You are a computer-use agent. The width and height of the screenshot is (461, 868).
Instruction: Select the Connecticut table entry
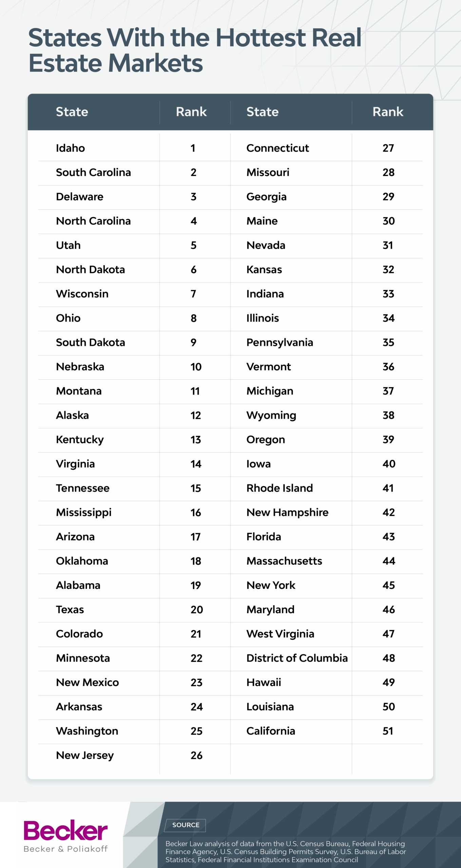coord(277,148)
